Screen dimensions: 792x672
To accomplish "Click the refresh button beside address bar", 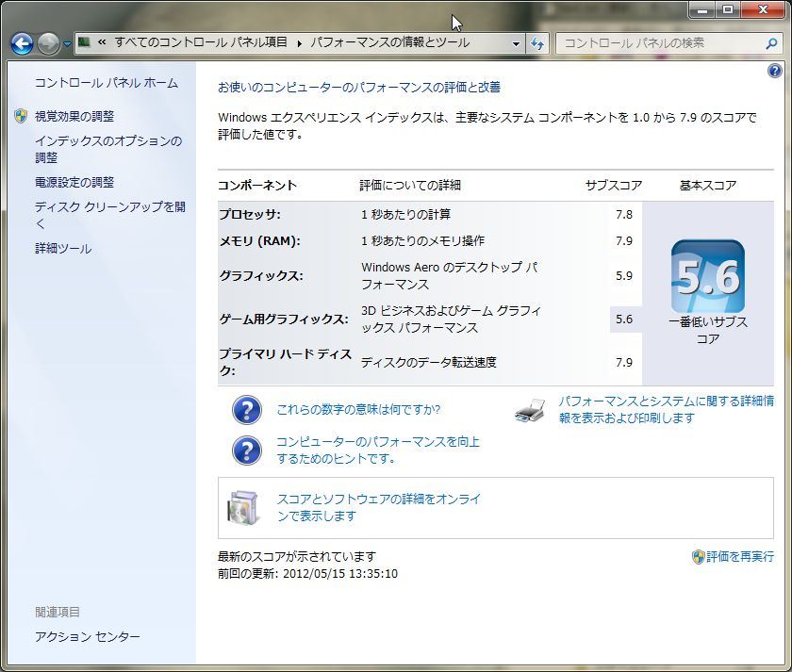I will point(536,44).
